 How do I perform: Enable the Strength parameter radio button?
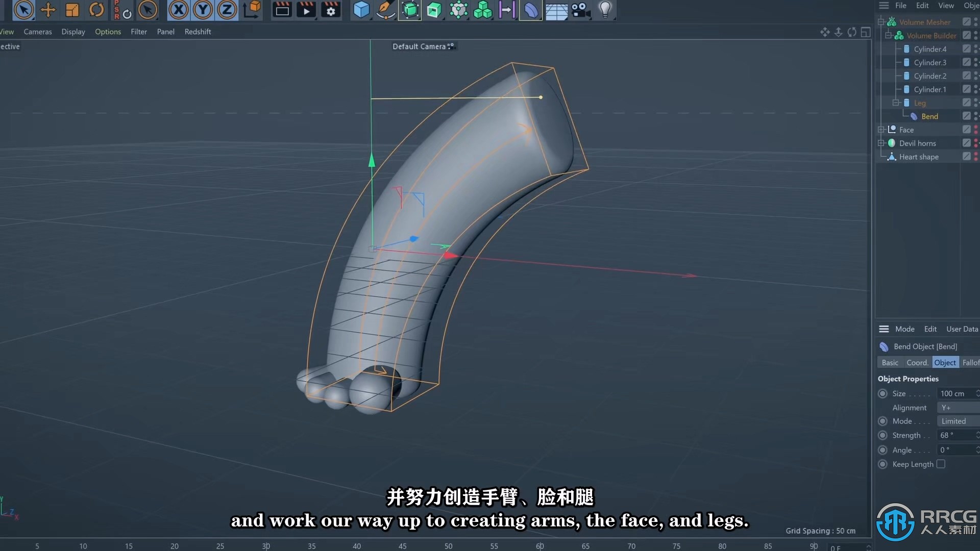point(883,435)
